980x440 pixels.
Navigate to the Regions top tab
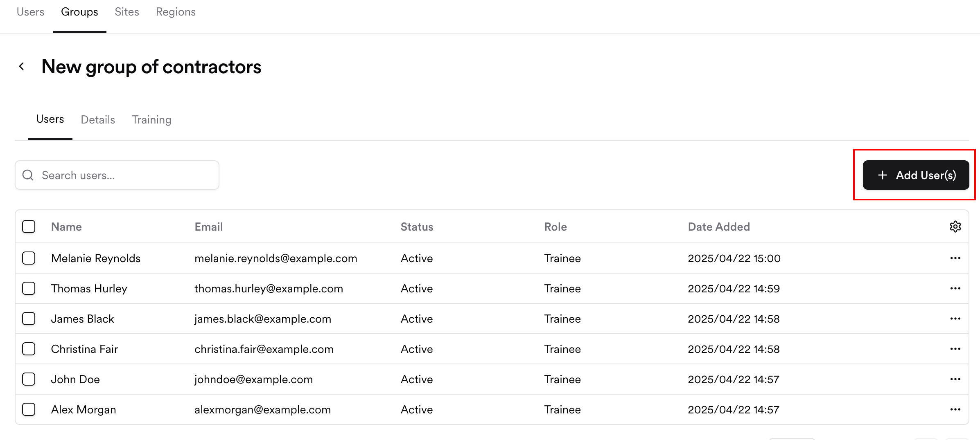point(176,12)
